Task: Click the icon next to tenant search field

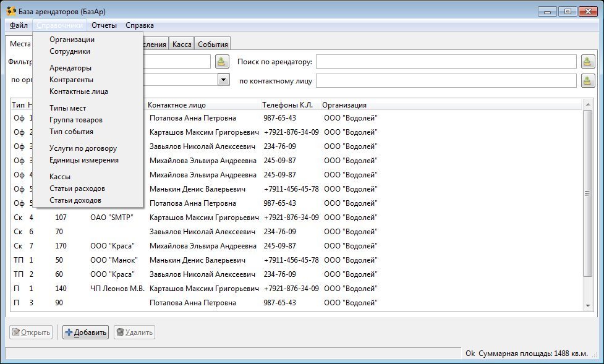Action: [x=587, y=61]
